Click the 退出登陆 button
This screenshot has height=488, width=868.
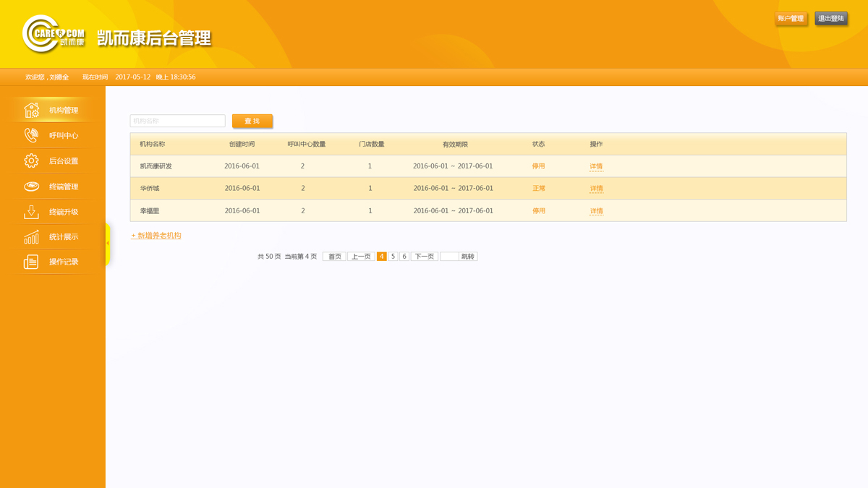[831, 19]
